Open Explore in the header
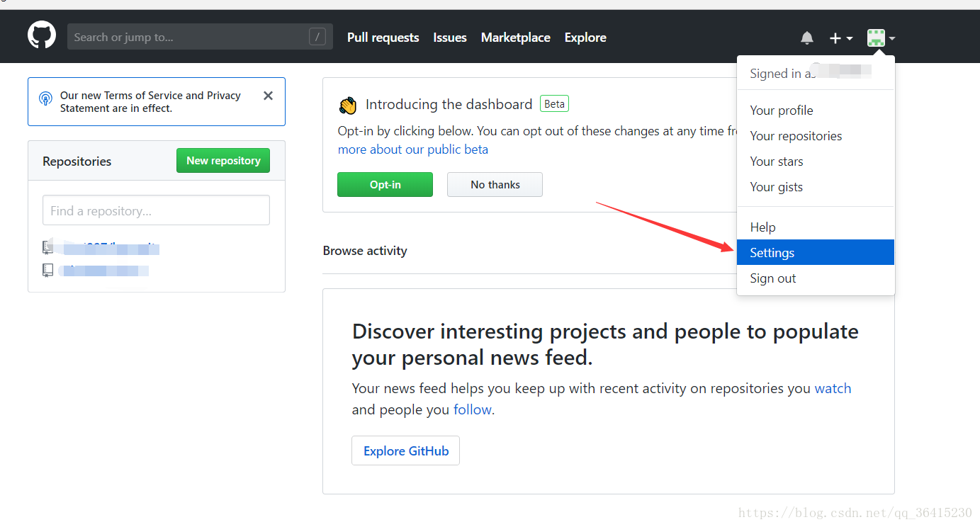Image resolution: width=980 pixels, height=527 pixels. tap(585, 38)
